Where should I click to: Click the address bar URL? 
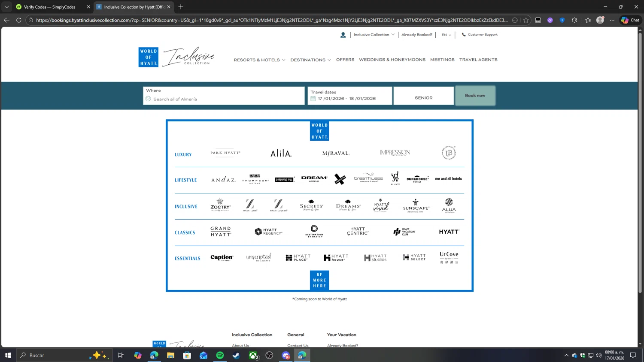point(271,20)
